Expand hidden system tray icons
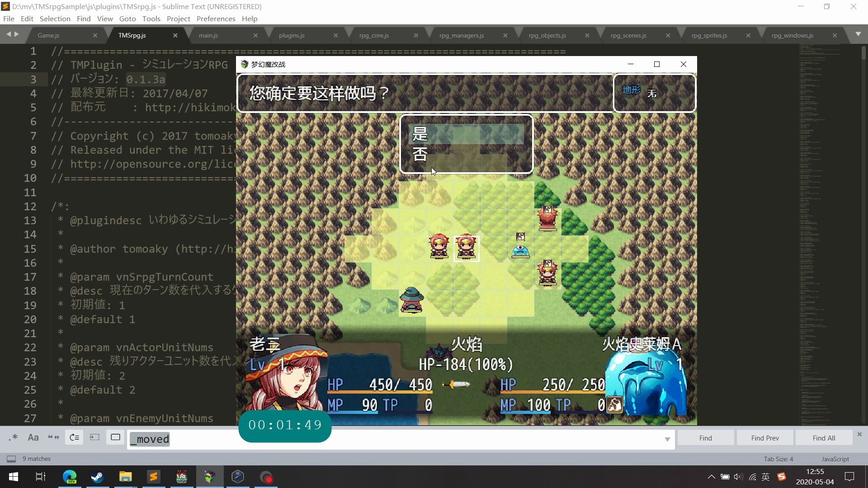868x488 pixels. (x=711, y=476)
